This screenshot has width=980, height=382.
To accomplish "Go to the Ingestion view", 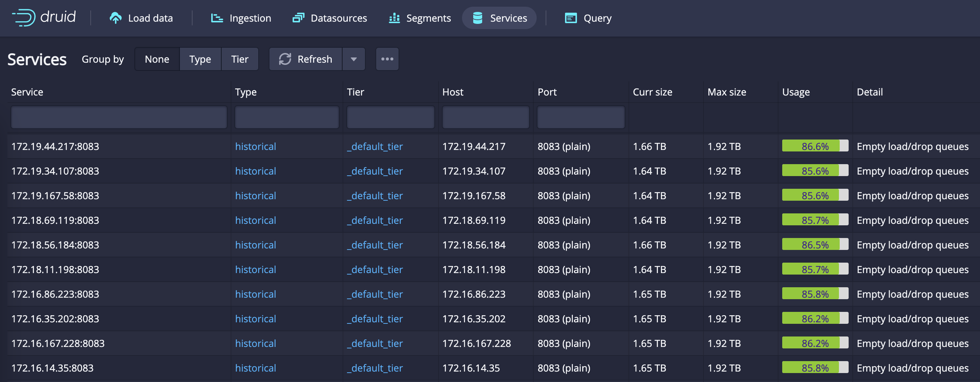I will coord(241,18).
